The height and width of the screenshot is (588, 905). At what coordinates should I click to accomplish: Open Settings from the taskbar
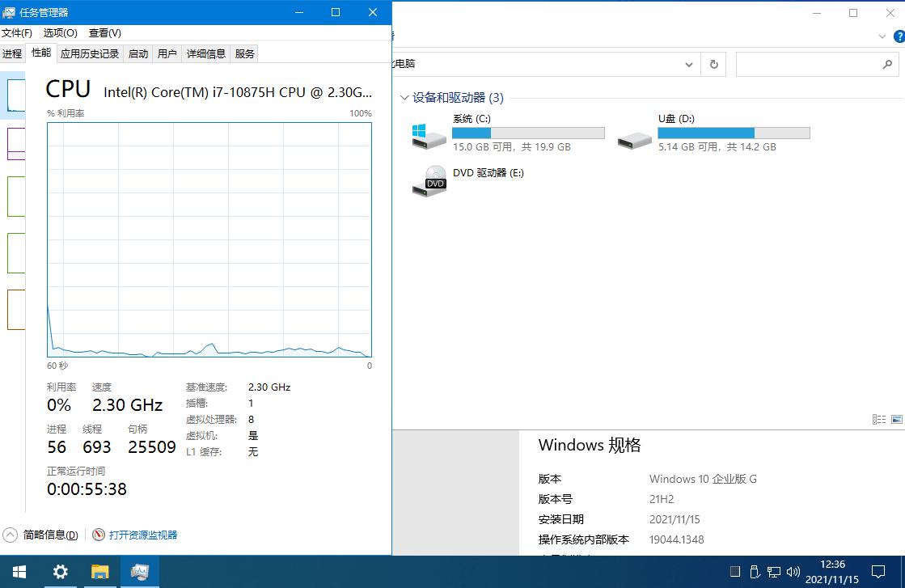point(59,572)
